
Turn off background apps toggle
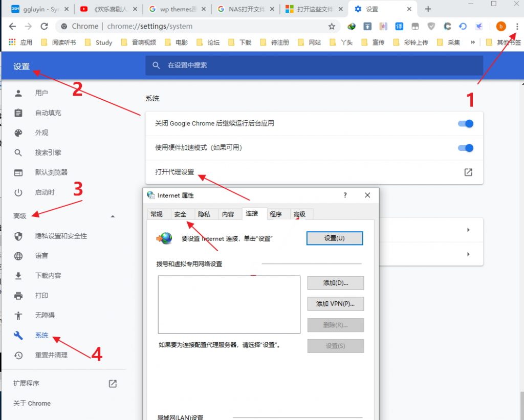pyautogui.click(x=465, y=123)
